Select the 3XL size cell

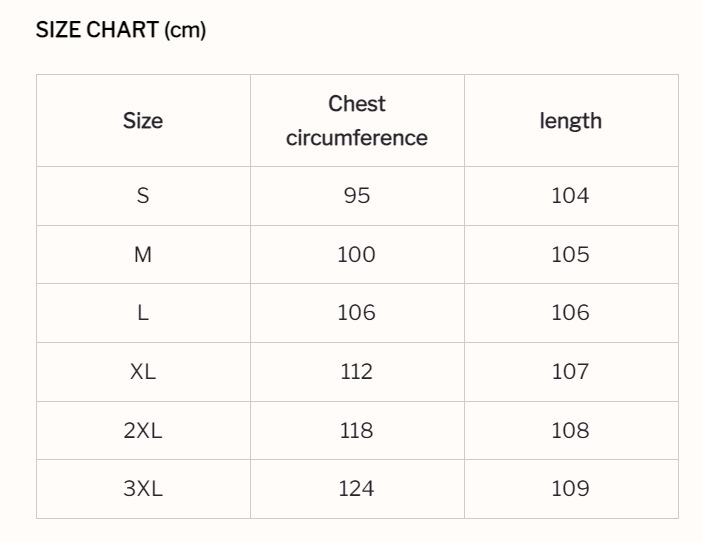pyautogui.click(x=143, y=488)
